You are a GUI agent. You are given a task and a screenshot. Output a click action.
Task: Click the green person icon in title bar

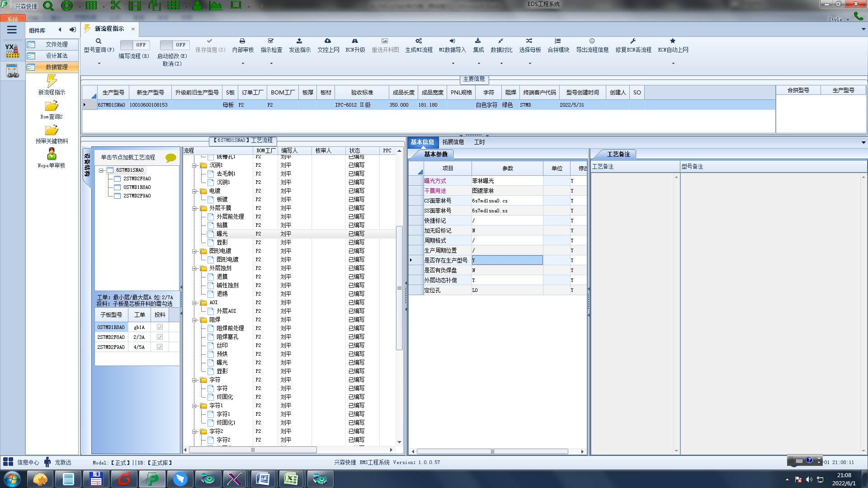197,5
